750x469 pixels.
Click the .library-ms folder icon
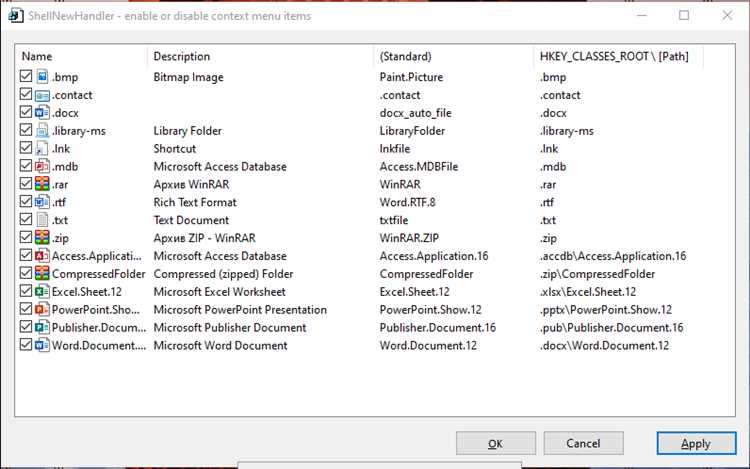coord(42,131)
